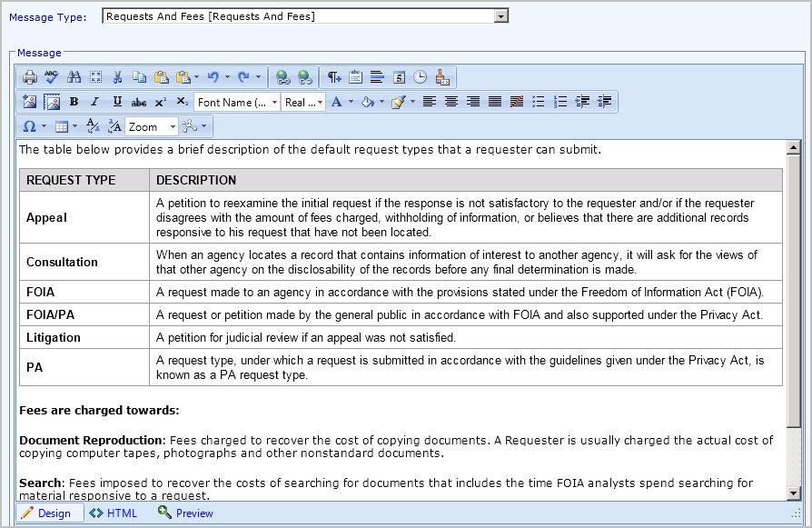Viewport: 812px width, 528px height.
Task: Redo the last undone edit
Action: point(243,77)
